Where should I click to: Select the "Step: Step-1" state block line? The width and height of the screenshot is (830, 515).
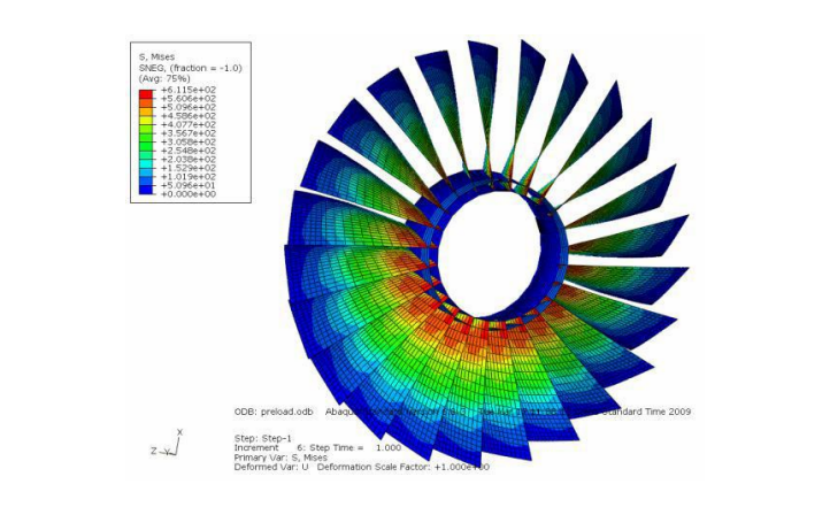[x=261, y=439]
